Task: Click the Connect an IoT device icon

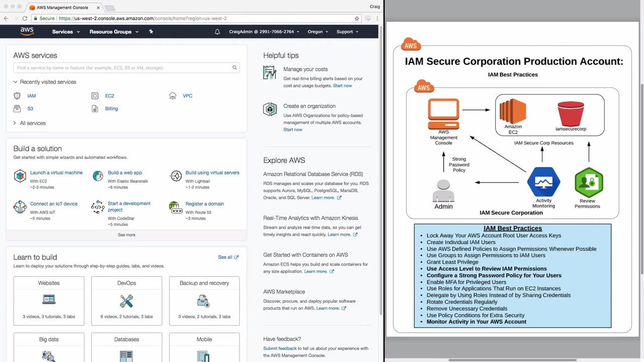Action: click(20, 207)
